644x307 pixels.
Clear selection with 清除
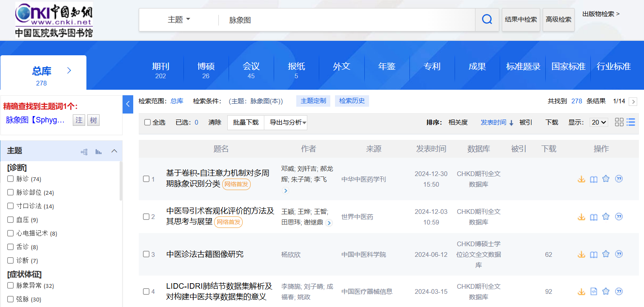pos(215,122)
